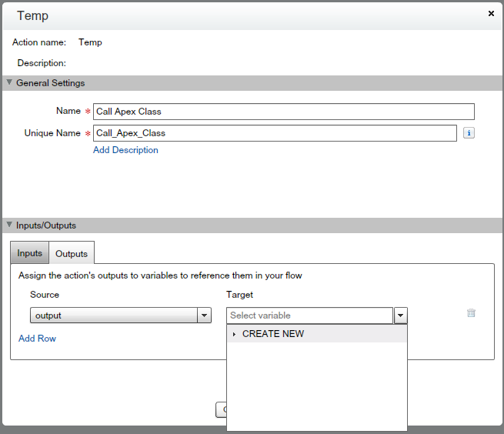Image resolution: width=504 pixels, height=434 pixels.
Task: Click the Temp dialog title bar
Action: 231,15
